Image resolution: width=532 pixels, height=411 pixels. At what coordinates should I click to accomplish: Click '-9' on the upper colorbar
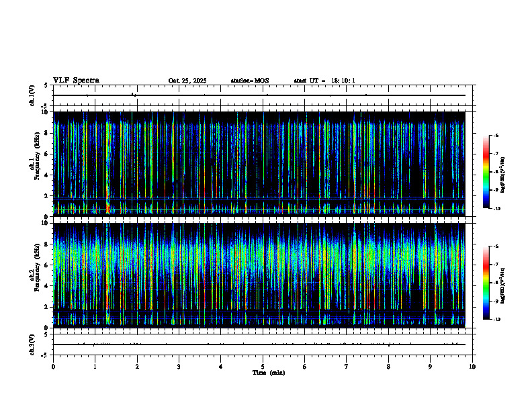(x=496, y=190)
